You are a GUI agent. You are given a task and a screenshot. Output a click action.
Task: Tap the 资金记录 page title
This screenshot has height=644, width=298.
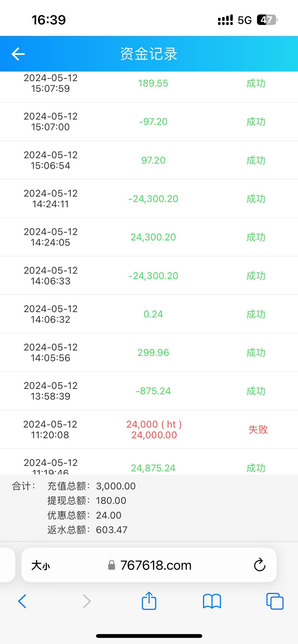click(149, 54)
